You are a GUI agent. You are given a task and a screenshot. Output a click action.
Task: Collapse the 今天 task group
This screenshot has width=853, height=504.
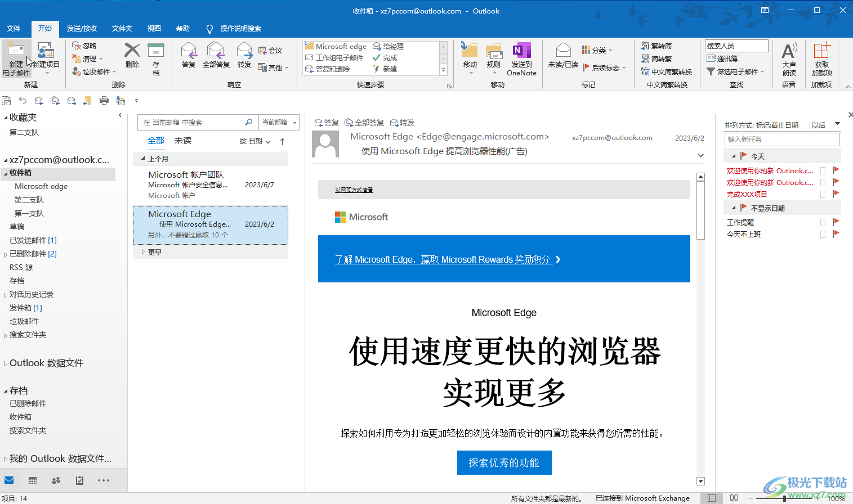tap(733, 156)
